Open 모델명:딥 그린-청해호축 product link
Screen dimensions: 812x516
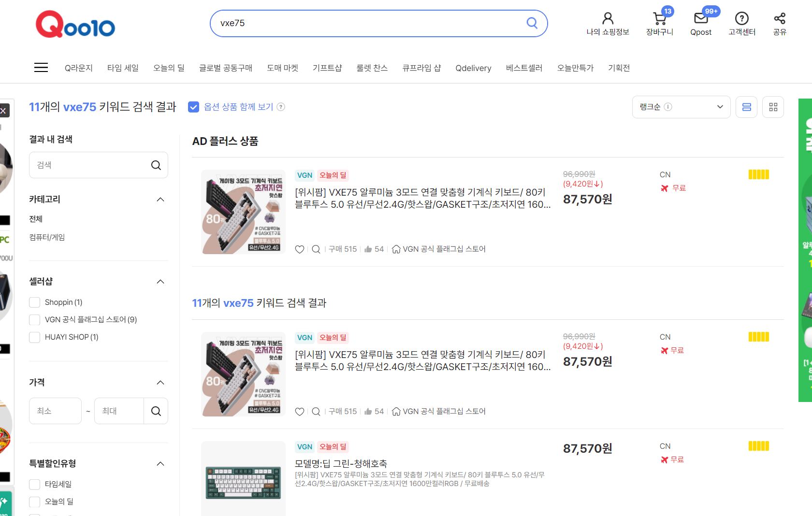[341, 463]
